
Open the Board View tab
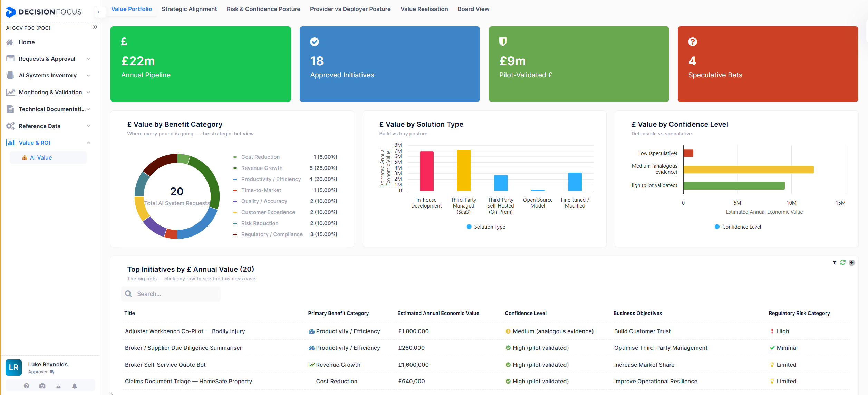click(x=473, y=9)
